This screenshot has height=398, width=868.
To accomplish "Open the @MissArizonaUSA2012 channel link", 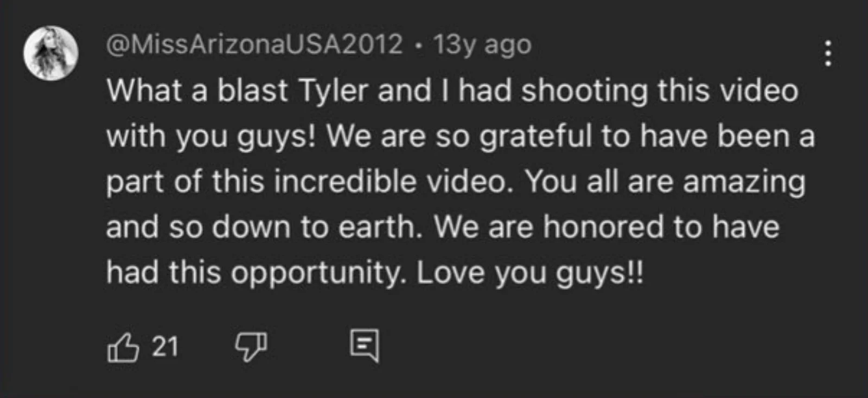I will click(254, 44).
